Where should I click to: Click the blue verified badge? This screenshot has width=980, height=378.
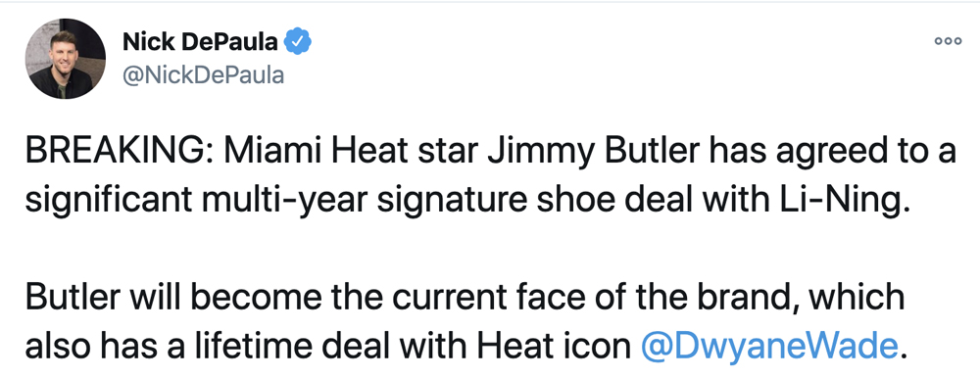click(298, 42)
